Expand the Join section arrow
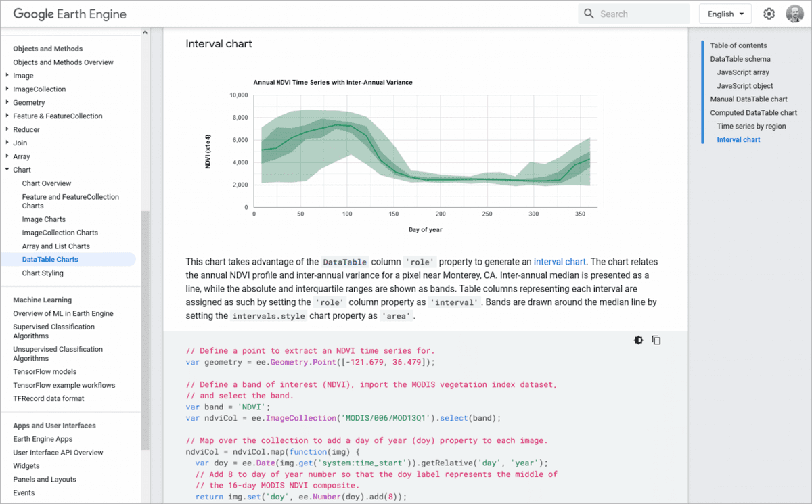Image resolution: width=812 pixels, height=504 pixels. tap(7, 143)
